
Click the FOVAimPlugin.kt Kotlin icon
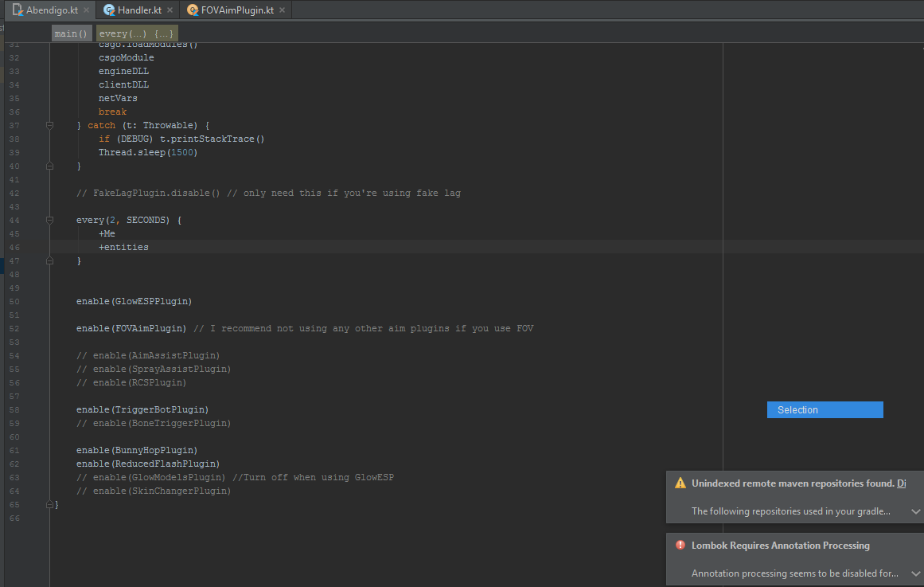pyautogui.click(x=192, y=10)
